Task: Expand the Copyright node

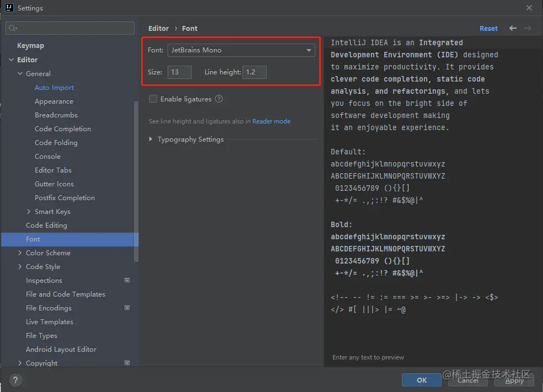Action: pyautogui.click(x=20, y=363)
